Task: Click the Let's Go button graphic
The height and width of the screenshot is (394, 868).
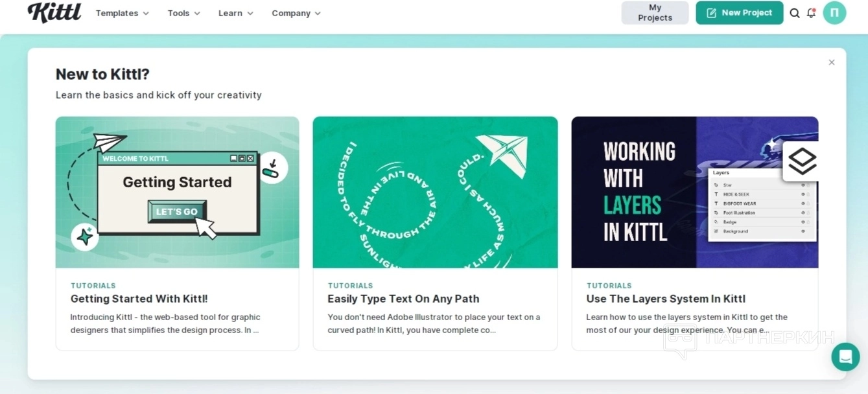Action: coord(177,211)
